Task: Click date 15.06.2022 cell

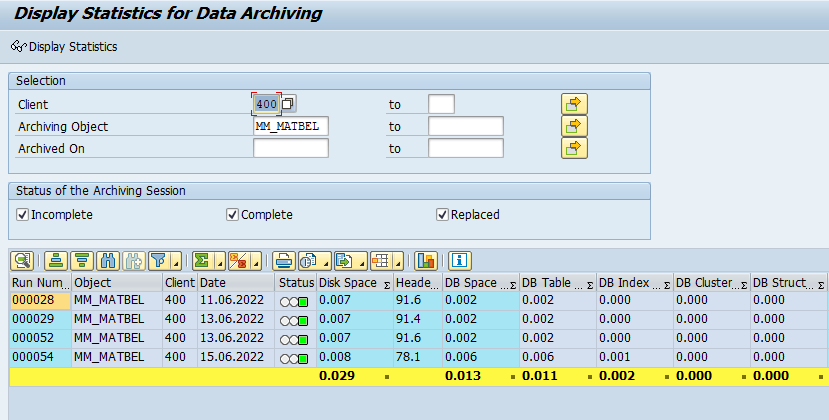Action: [236, 357]
